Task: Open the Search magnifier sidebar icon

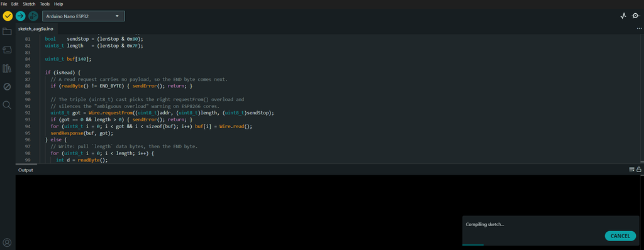Action: coord(7,105)
